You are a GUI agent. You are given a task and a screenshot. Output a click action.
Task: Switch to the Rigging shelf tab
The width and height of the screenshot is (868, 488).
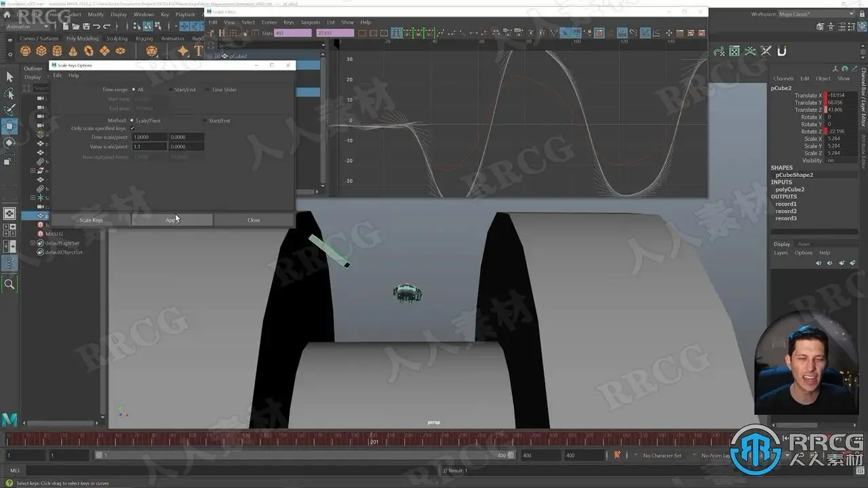click(x=144, y=39)
